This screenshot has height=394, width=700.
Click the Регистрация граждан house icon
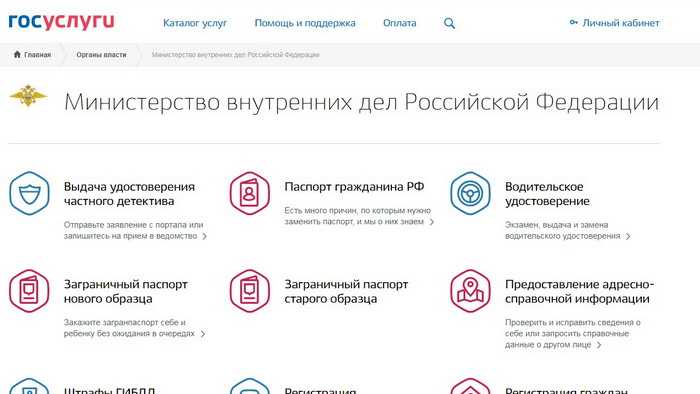tap(470, 386)
